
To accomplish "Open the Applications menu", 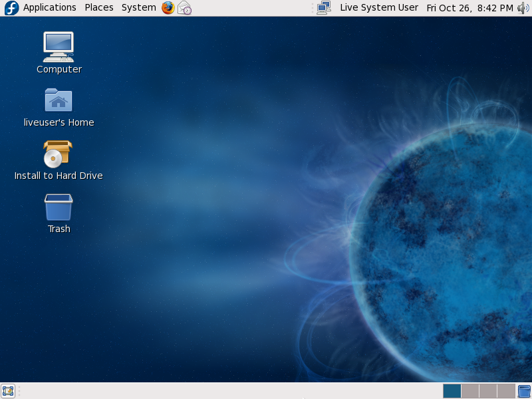I will point(50,8).
